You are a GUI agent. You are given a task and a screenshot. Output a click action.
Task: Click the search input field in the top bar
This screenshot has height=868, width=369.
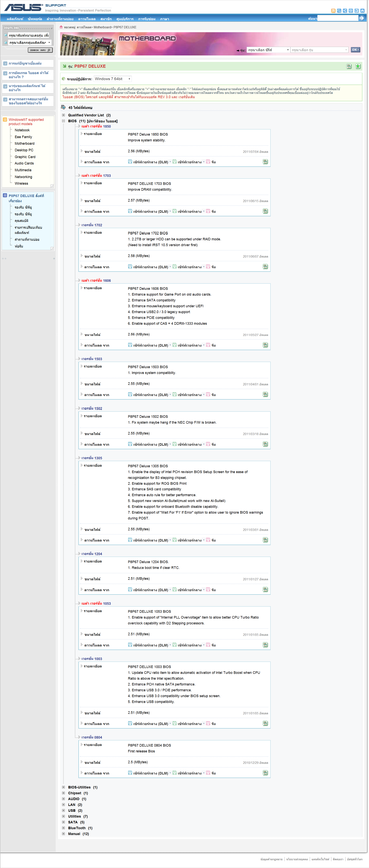coord(337,18)
